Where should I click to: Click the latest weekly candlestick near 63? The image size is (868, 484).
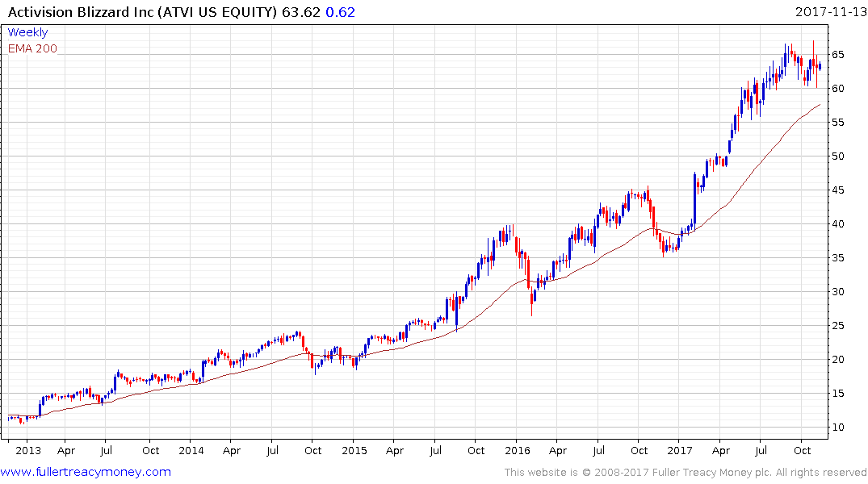820,66
